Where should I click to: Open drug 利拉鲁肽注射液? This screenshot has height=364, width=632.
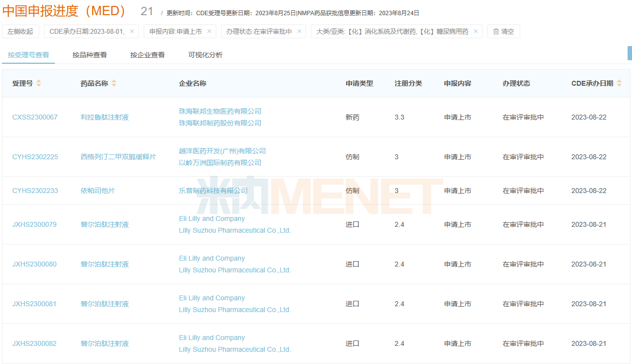105,117
